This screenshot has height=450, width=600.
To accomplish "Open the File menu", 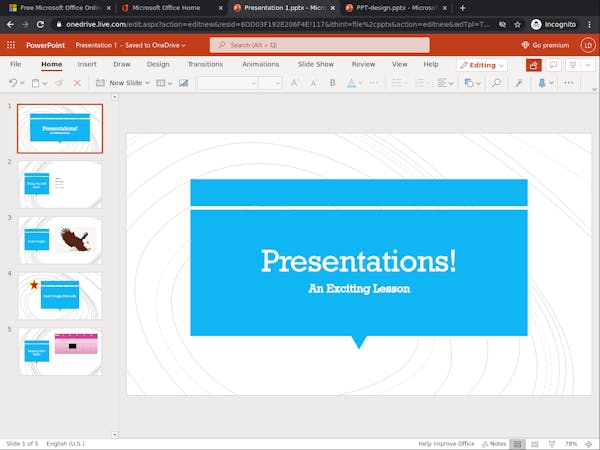I will [x=16, y=64].
